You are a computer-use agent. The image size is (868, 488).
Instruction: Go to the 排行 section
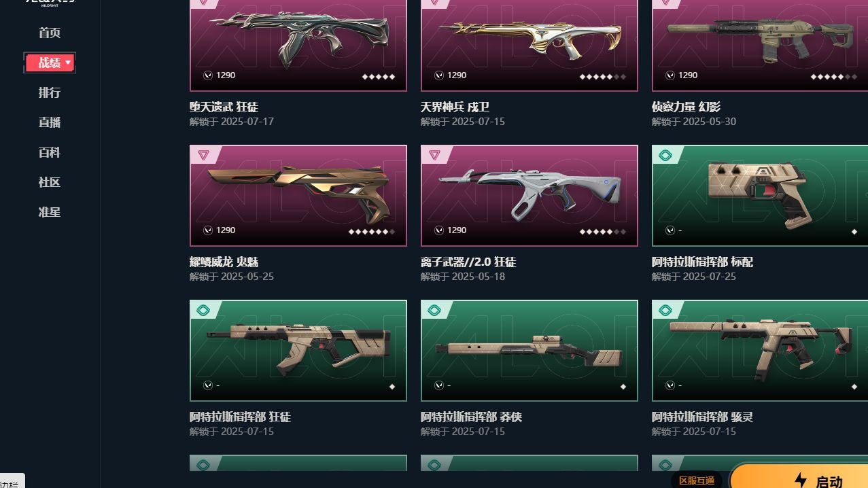pyautogui.click(x=50, y=92)
